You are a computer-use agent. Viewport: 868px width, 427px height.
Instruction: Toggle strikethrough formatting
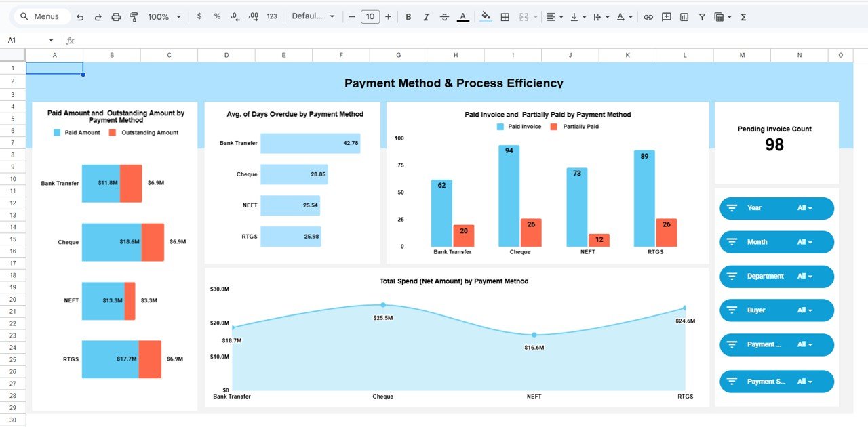tap(444, 16)
